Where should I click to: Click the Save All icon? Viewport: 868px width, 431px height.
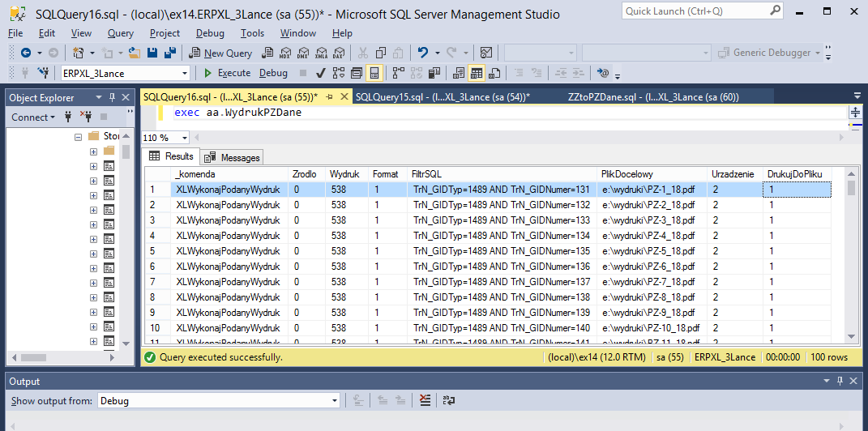point(170,53)
